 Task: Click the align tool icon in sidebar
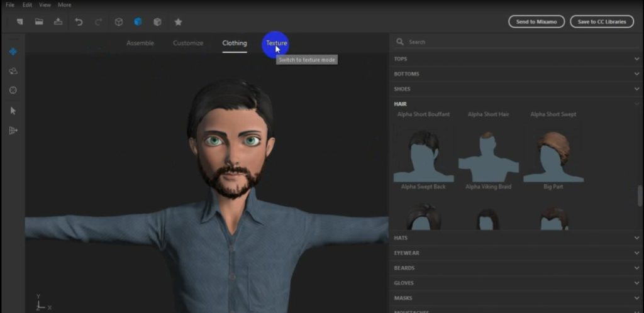point(13,131)
